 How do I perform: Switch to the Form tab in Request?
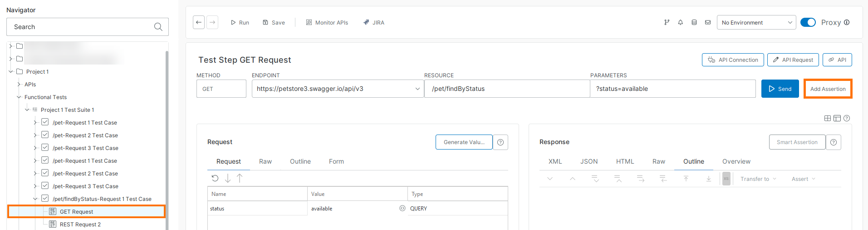pyautogui.click(x=336, y=161)
